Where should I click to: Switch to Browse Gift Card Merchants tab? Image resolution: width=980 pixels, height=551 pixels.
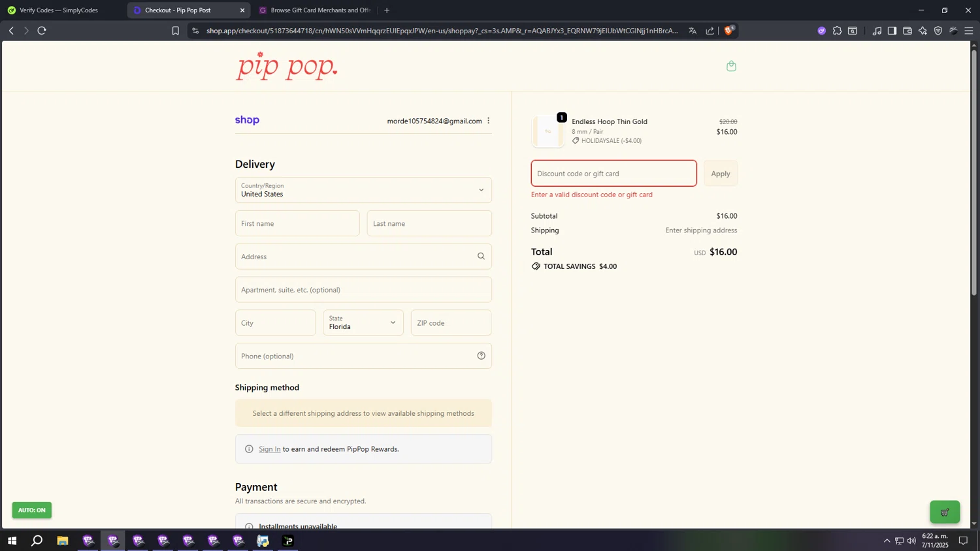(x=316, y=10)
